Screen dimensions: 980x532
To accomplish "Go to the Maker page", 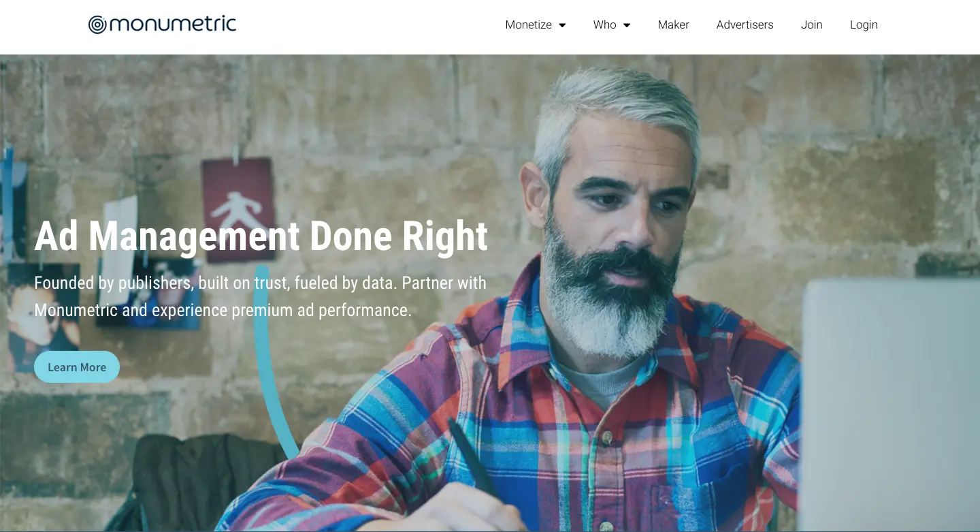I will pyautogui.click(x=673, y=25).
